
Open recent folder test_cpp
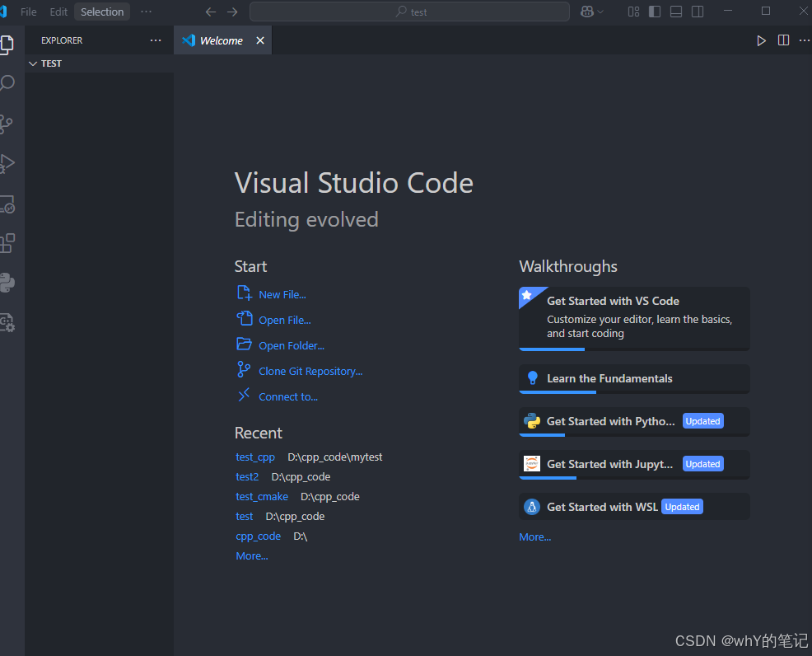pyautogui.click(x=254, y=457)
